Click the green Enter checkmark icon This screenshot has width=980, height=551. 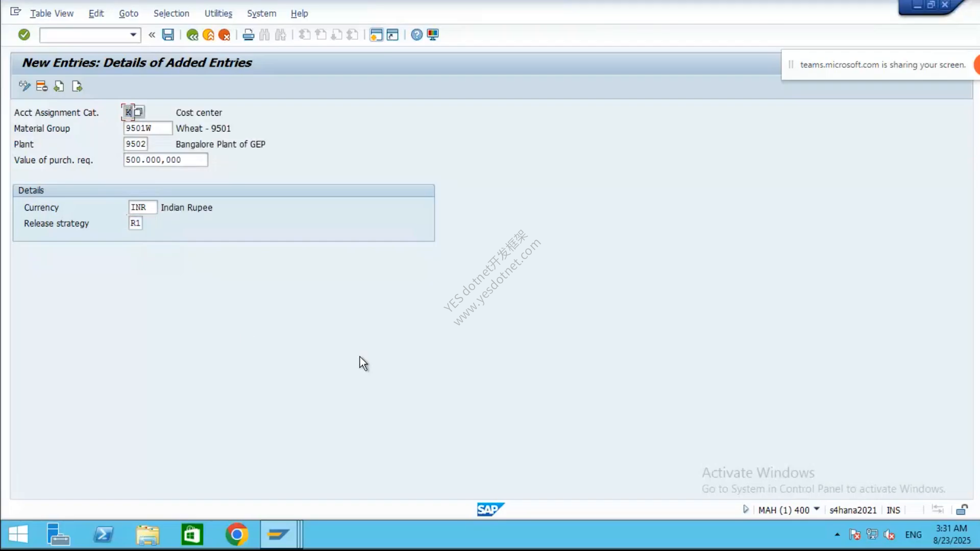click(24, 35)
